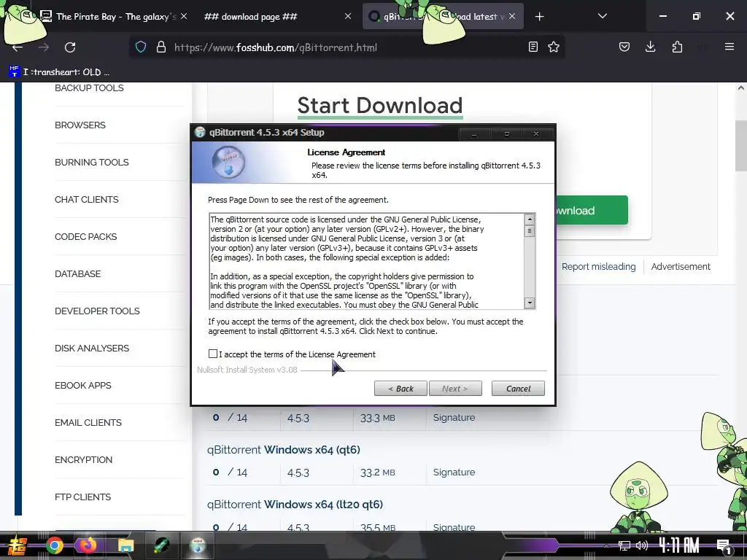Open the EBOOK APPS category
The image size is (747, 560).
click(83, 385)
